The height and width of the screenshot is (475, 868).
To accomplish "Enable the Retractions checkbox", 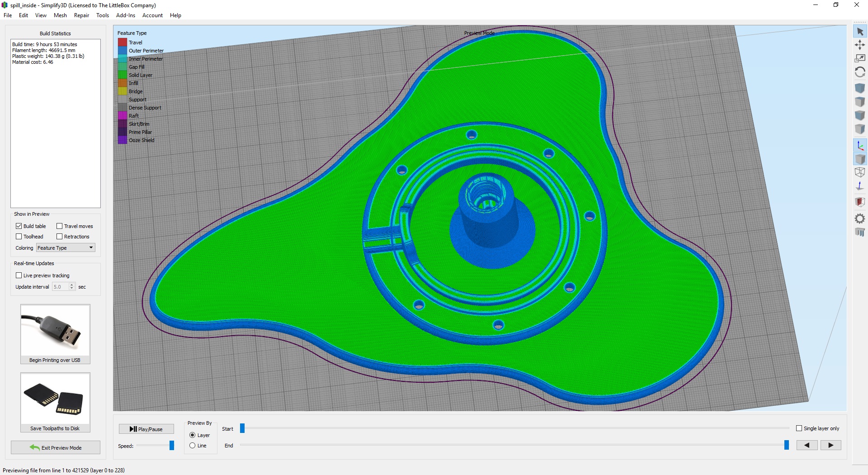I will 59,236.
